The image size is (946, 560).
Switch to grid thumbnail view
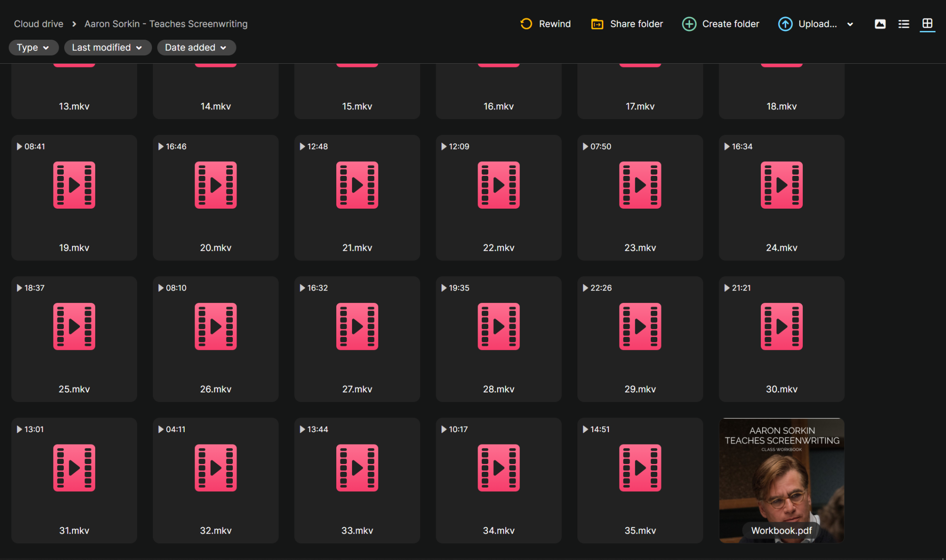pyautogui.click(x=927, y=24)
